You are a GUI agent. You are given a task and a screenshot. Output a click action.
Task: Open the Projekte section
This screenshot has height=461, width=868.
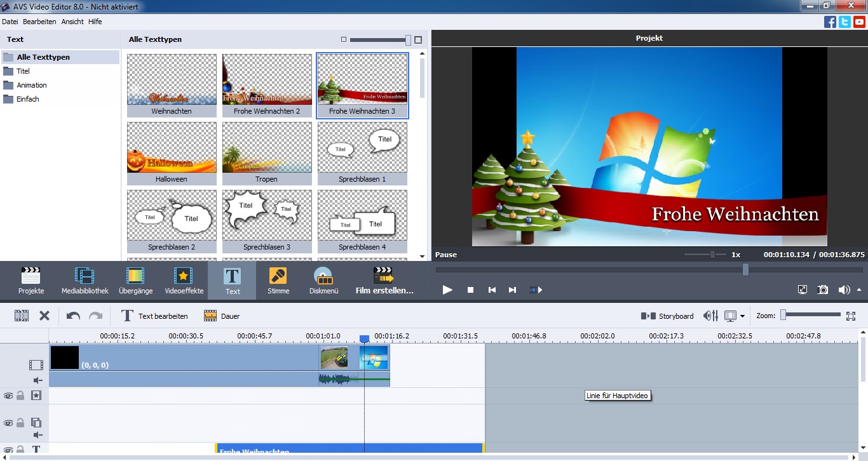click(31, 281)
